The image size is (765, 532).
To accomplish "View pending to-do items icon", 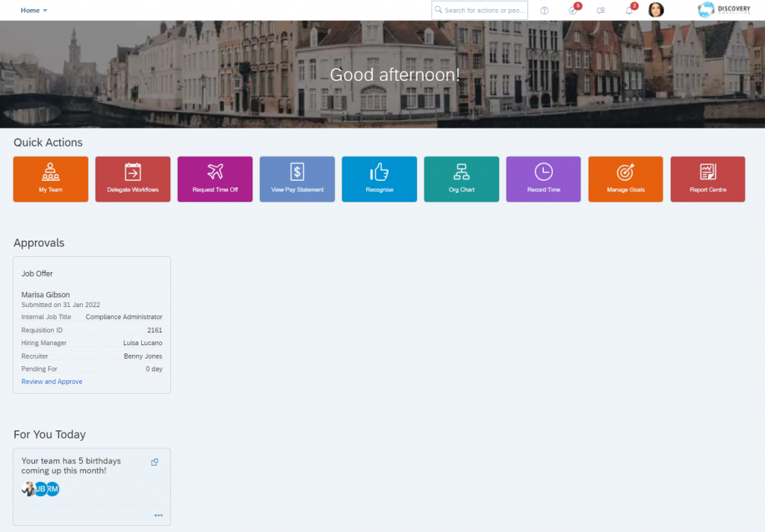I will tap(572, 10).
